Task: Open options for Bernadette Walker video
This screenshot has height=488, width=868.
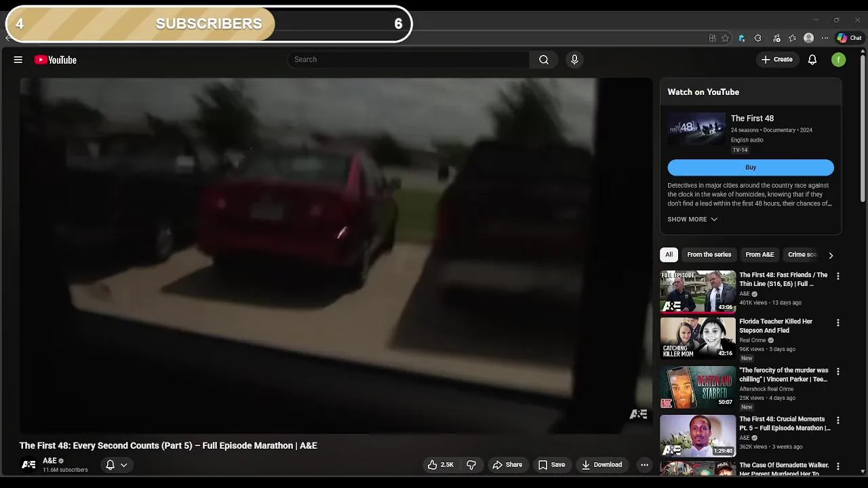Action: (837, 466)
